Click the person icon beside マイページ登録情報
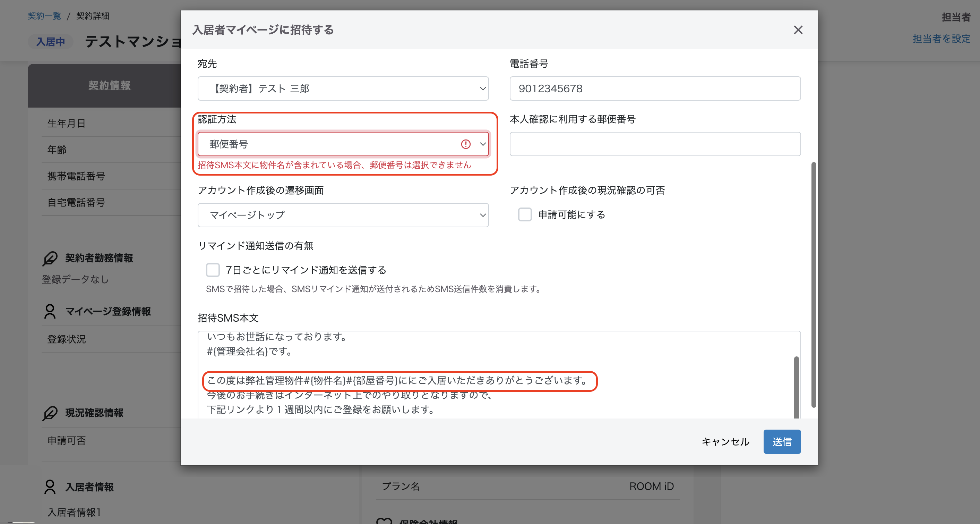The height and width of the screenshot is (524, 980). 50,311
